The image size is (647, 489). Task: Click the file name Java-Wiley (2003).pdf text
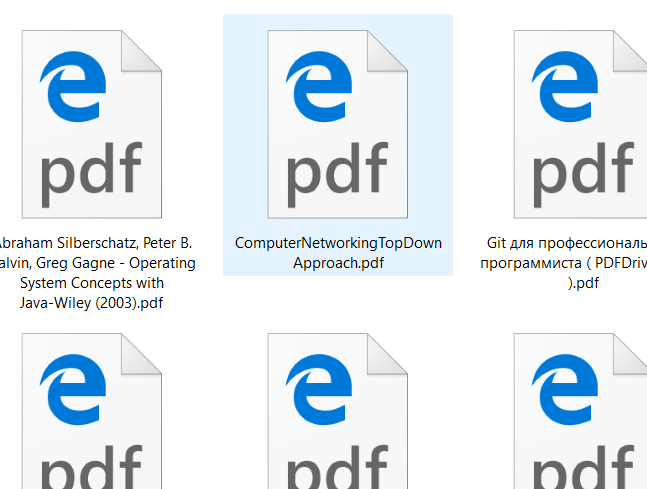click(x=91, y=303)
